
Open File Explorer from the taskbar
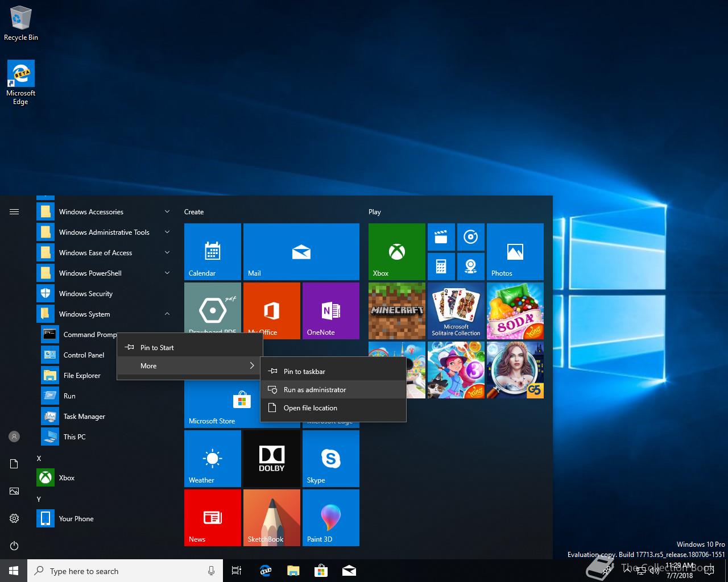pos(293,571)
